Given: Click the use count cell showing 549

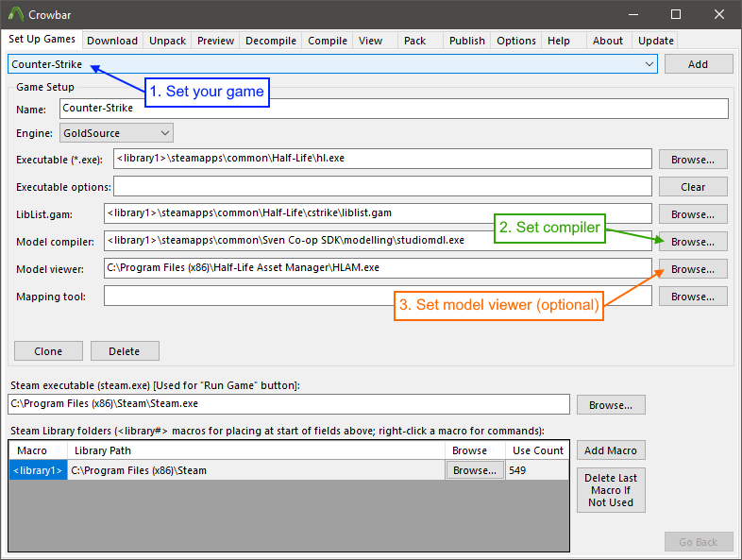Looking at the screenshot, I should 536,470.
